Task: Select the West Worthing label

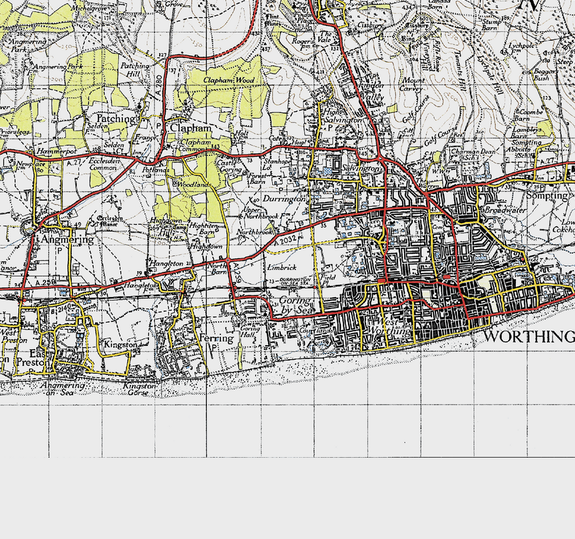Action: coord(388,325)
